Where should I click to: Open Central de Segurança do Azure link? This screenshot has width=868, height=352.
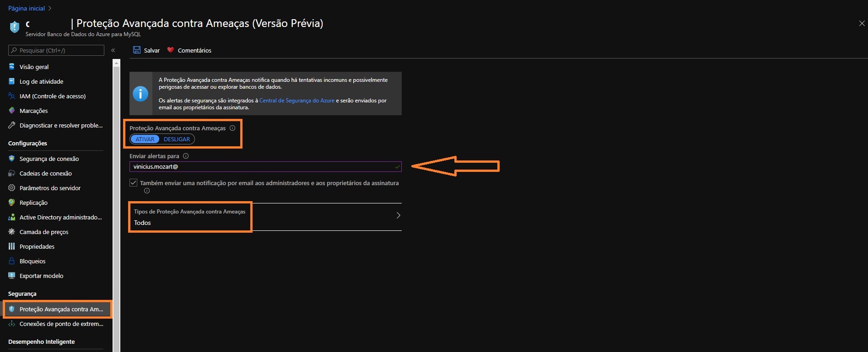pos(297,101)
